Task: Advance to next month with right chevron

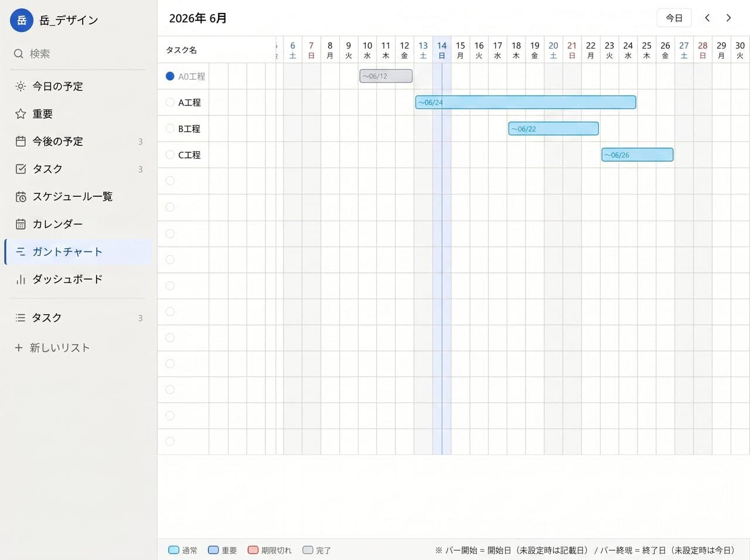Action: [x=728, y=18]
